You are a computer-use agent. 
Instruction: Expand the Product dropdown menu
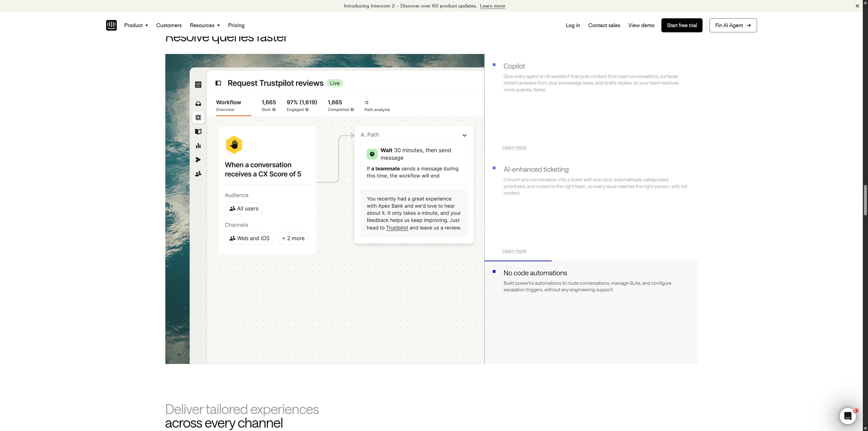(x=136, y=25)
